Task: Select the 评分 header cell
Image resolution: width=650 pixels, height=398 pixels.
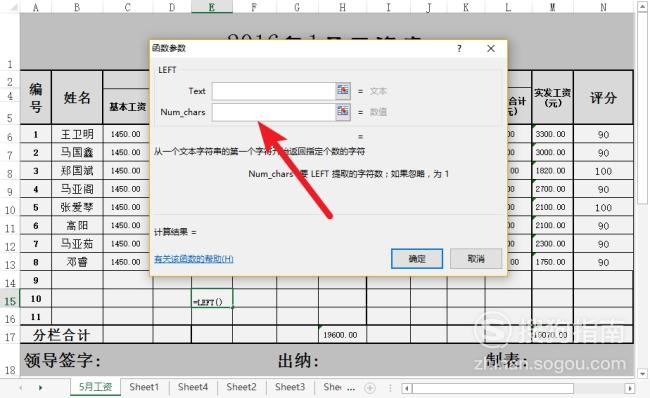Action: [x=603, y=97]
